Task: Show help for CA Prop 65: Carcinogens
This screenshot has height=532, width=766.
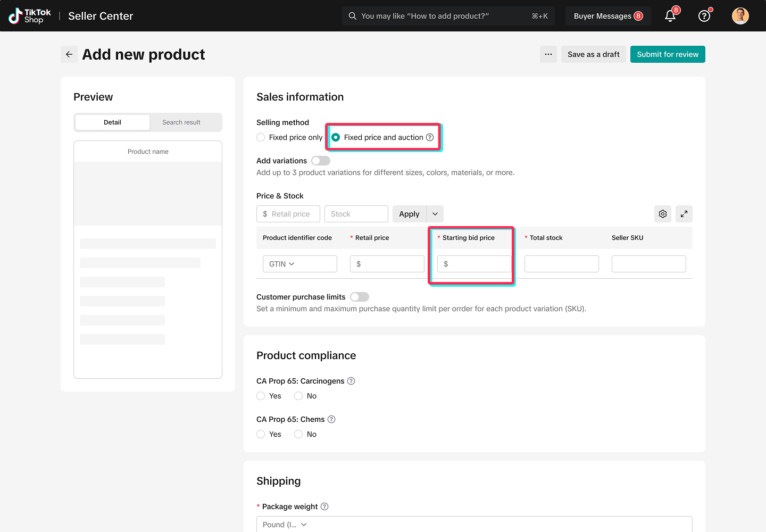Action: [x=351, y=381]
